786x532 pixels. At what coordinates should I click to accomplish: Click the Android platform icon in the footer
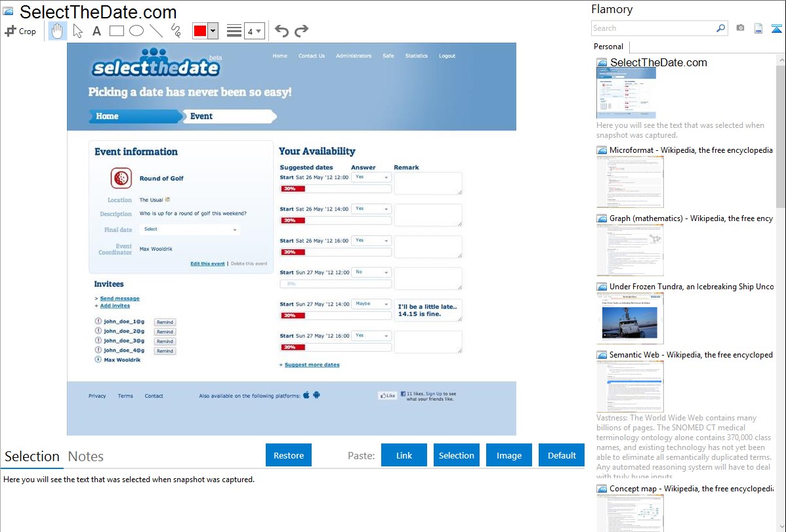coord(316,395)
